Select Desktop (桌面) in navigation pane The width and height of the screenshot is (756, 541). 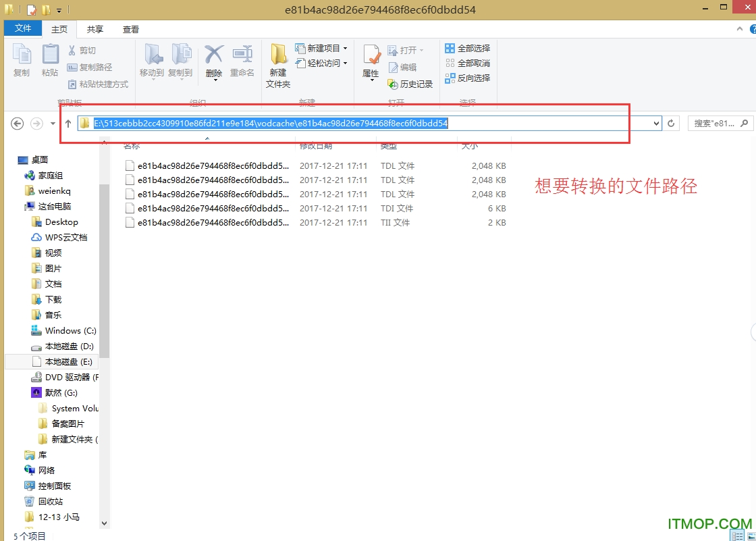(33, 160)
